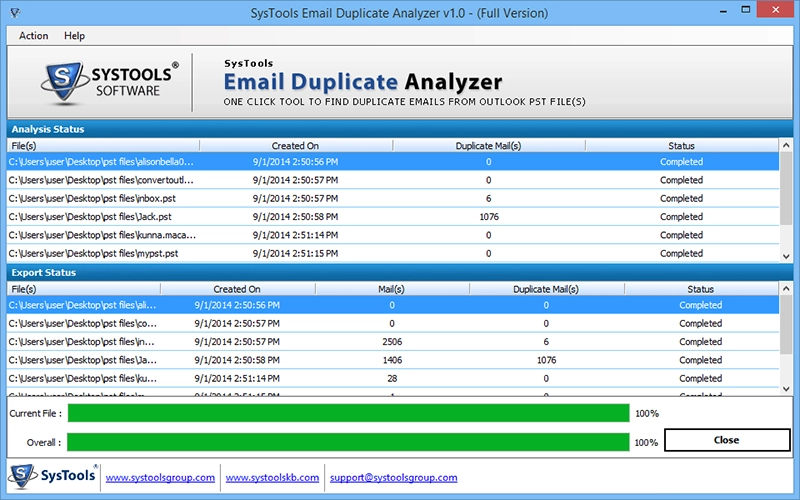Click Completed status of Jack.pst in Analysis Status
Image resolution: width=800 pixels, height=500 pixels.
point(682,217)
